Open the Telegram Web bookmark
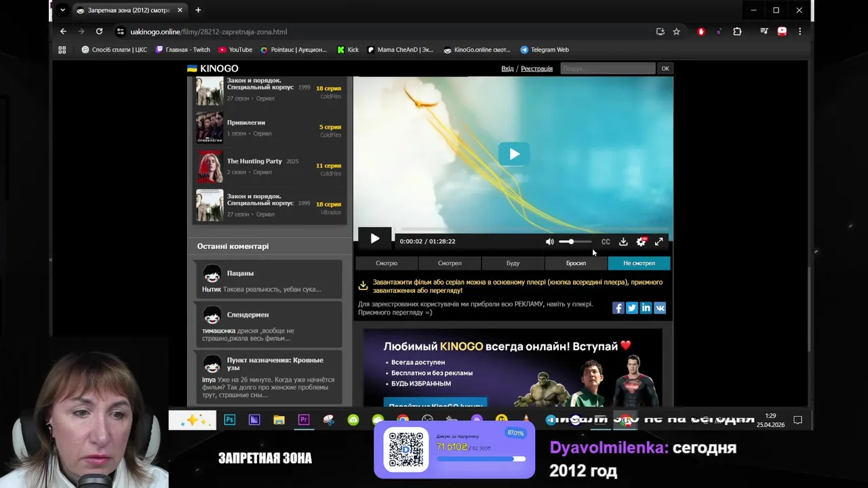 [544, 49]
